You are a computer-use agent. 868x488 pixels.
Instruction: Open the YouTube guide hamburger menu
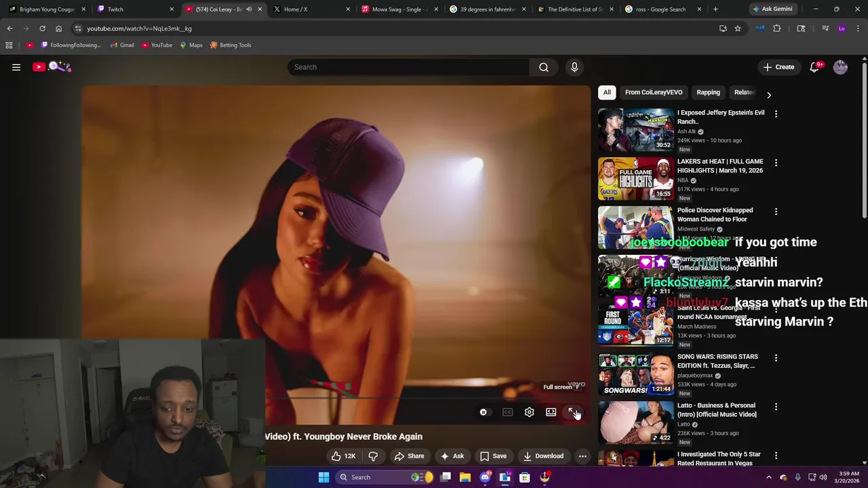16,67
